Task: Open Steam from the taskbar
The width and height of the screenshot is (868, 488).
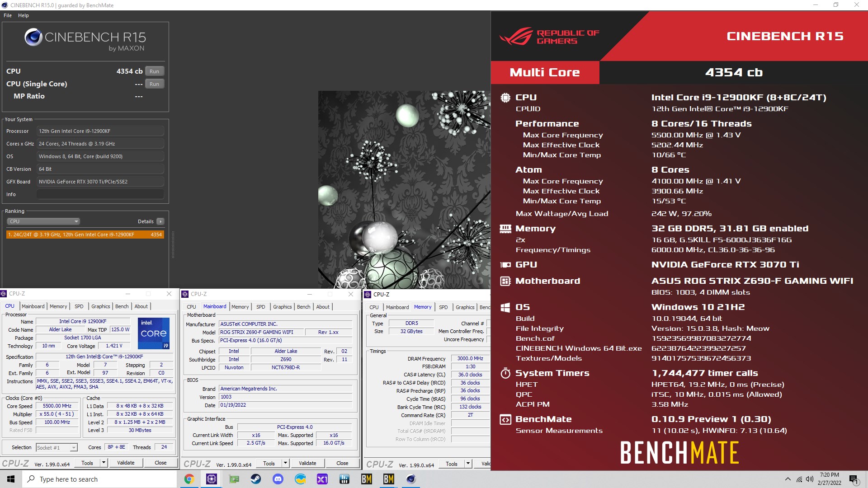Action: click(256, 479)
